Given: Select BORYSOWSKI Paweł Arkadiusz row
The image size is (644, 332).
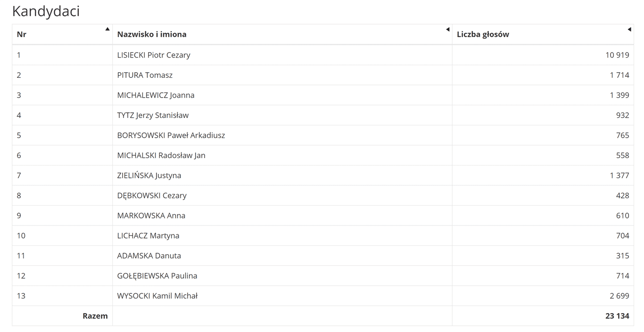Looking at the screenshot, I should coord(171,135).
